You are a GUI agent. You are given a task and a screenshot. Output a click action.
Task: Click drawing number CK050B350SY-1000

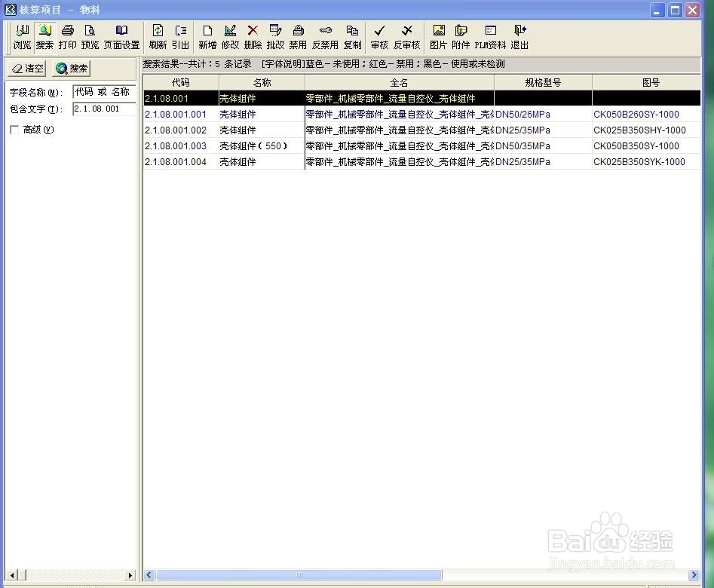coord(636,146)
